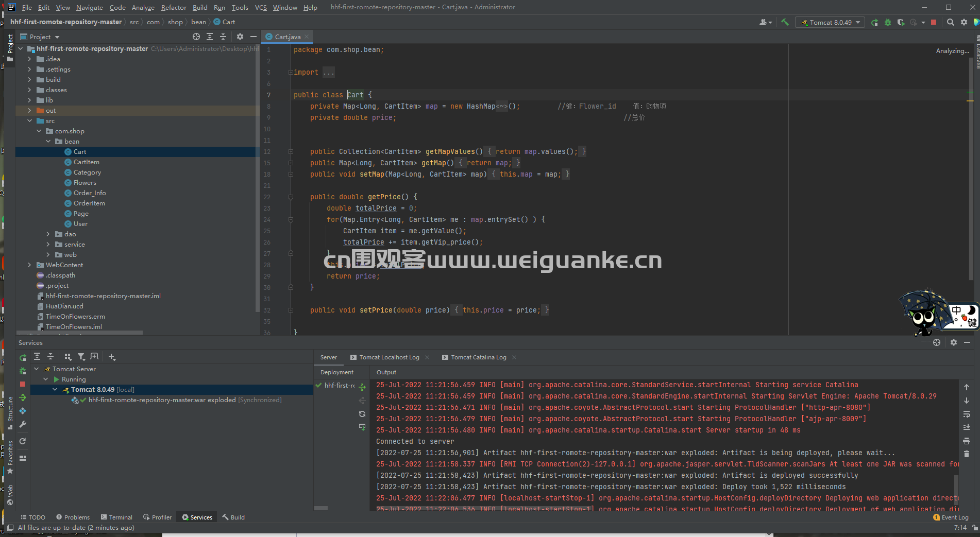
Task: Close the Cart.java tab
Action: 307,37
